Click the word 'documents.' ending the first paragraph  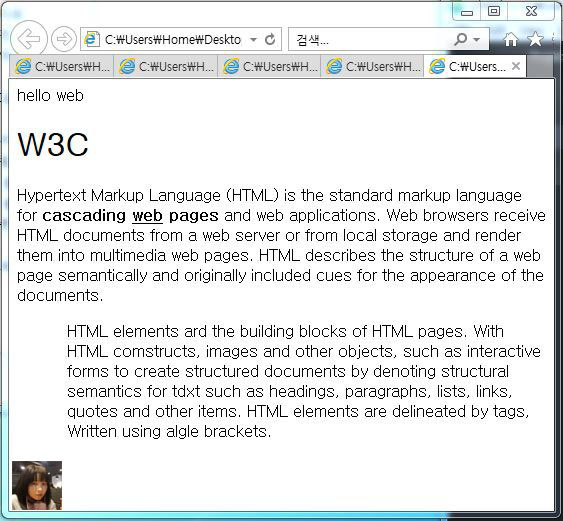[x=60, y=296]
